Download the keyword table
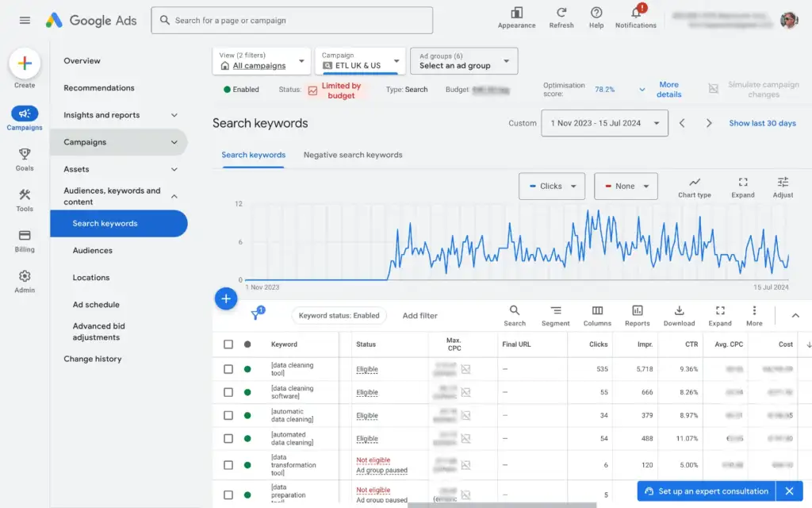The height and width of the screenshot is (508, 812). pyautogui.click(x=679, y=316)
